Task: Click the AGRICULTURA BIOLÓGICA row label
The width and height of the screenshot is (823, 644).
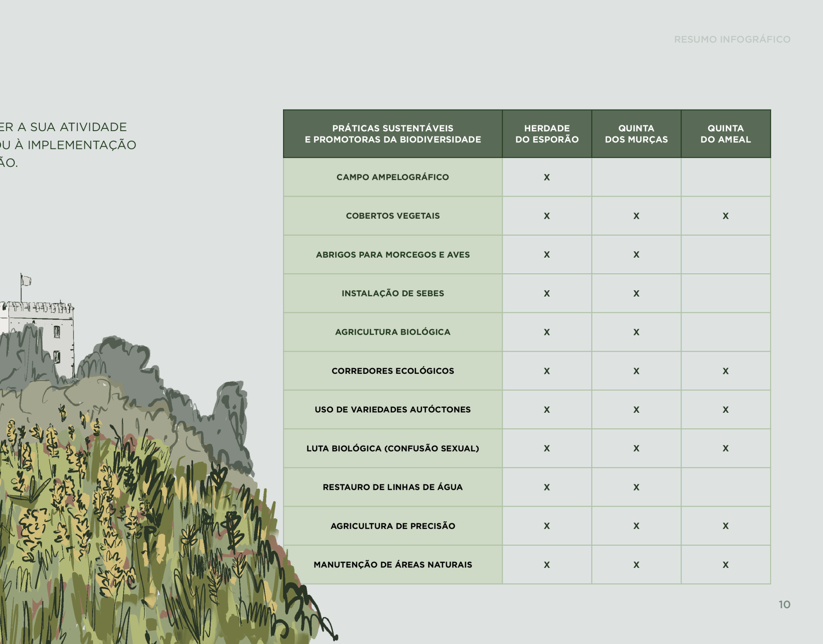Action: click(x=393, y=332)
